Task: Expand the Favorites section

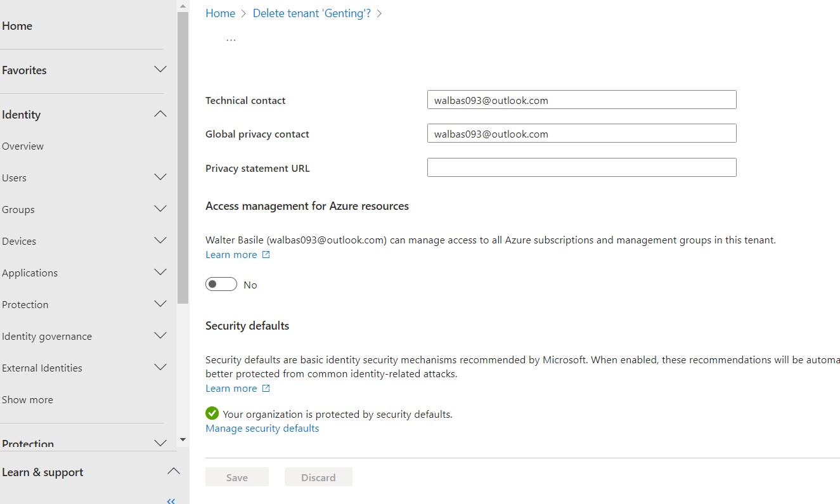Action: (160, 70)
